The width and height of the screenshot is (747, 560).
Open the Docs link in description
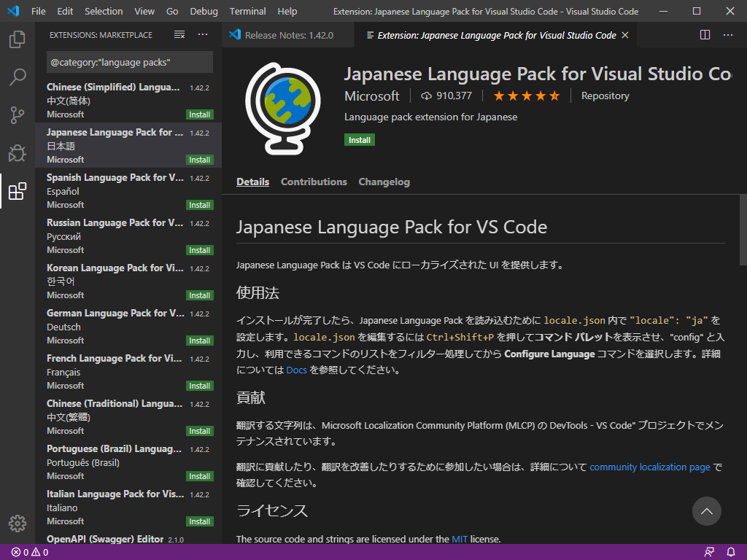point(296,370)
